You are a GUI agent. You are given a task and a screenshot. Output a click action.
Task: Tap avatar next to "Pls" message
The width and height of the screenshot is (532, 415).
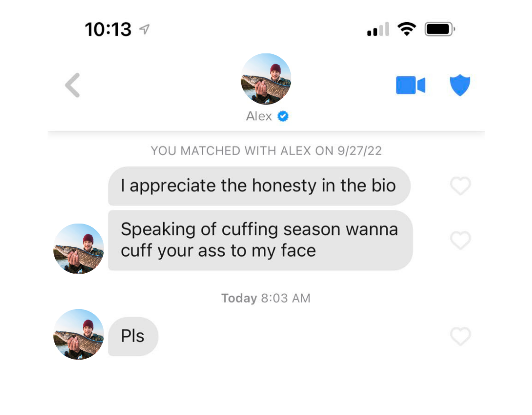(78, 334)
